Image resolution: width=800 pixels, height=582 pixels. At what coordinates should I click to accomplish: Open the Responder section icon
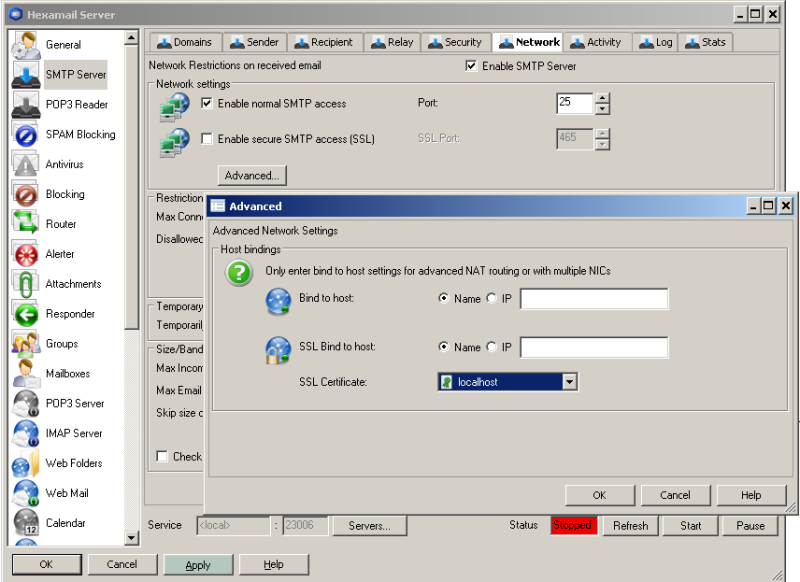tap(27, 315)
